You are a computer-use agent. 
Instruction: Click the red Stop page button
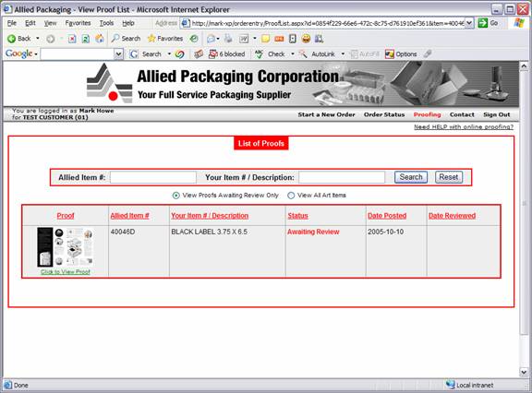pyautogui.click(x=72, y=39)
